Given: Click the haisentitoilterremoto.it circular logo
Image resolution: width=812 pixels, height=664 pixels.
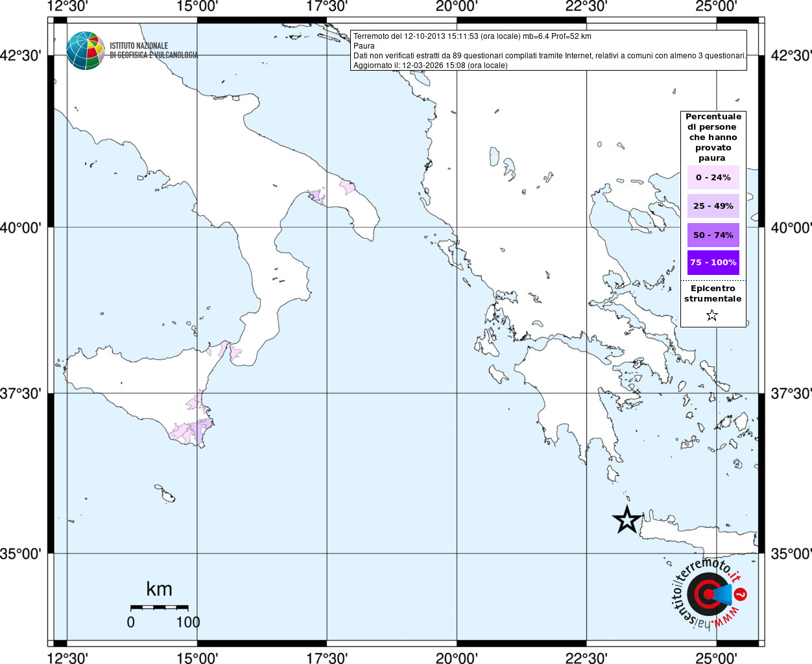Looking at the screenshot, I should coord(708,593).
